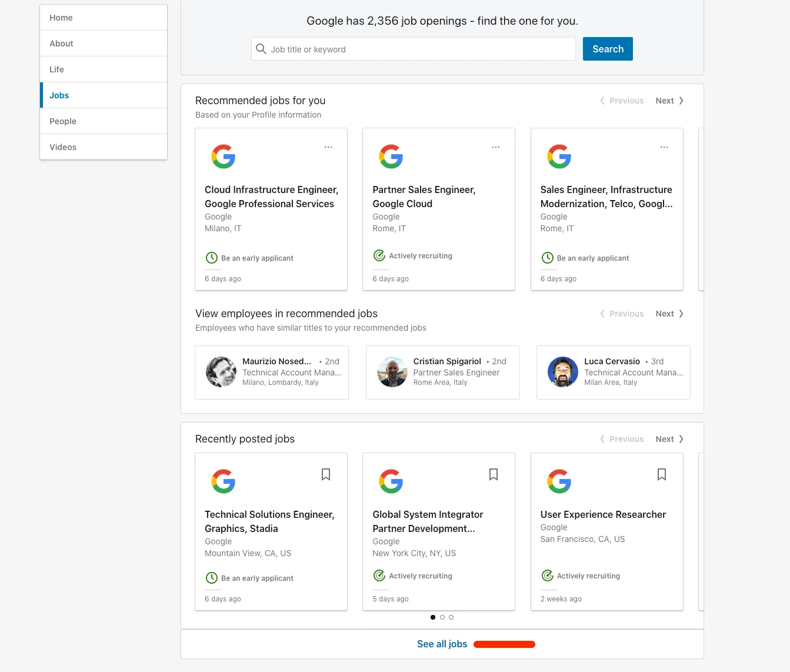
Task: Select second pagination dot under recent jobs
Action: pyautogui.click(x=442, y=617)
